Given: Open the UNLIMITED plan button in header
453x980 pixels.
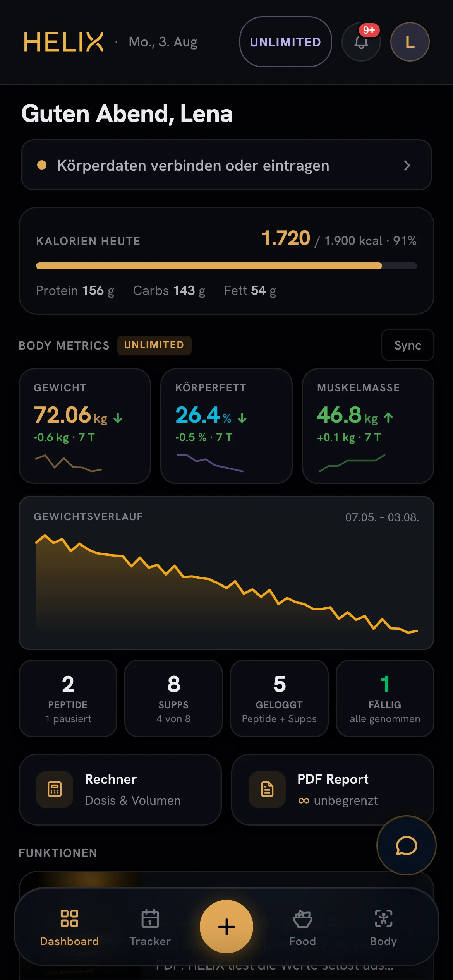Looking at the screenshot, I should [x=286, y=42].
